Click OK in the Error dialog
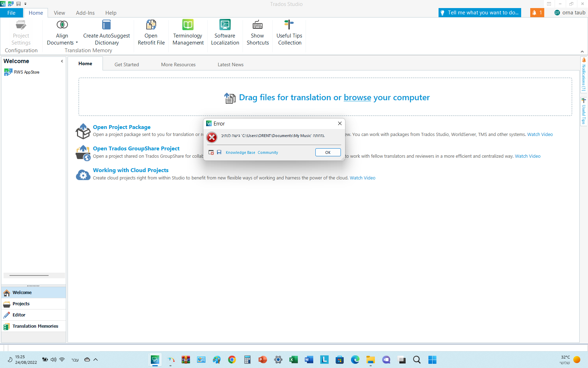 (328, 152)
